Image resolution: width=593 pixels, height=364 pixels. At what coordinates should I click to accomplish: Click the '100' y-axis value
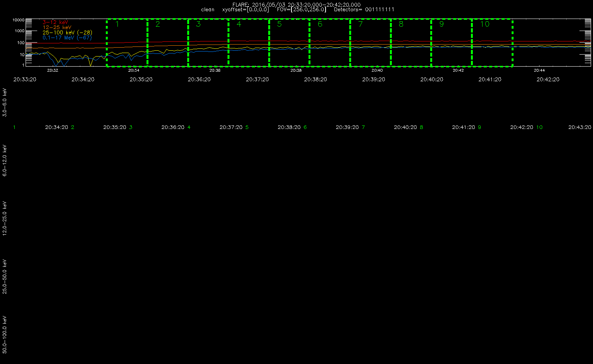click(x=21, y=43)
